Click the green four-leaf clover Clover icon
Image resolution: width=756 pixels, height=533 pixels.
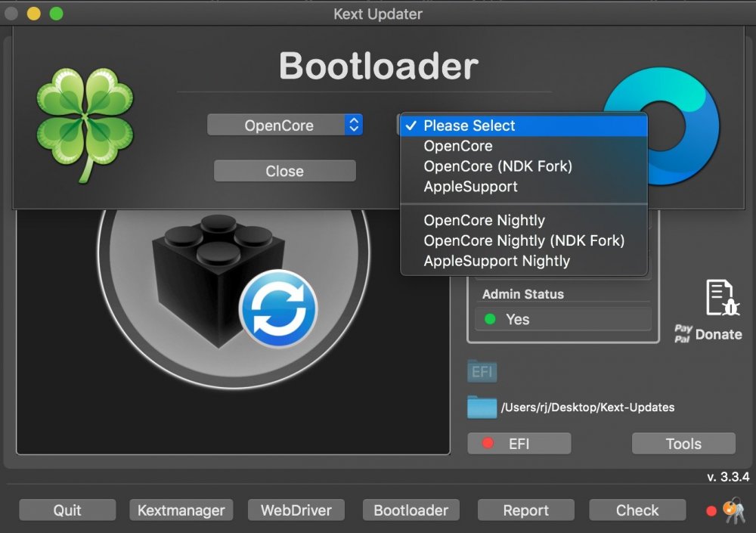85,125
